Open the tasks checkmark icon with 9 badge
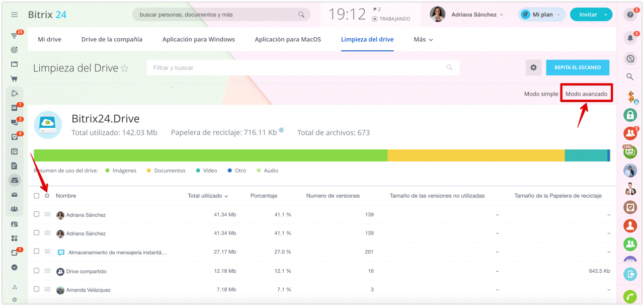This screenshot has width=644, height=306. click(15, 137)
